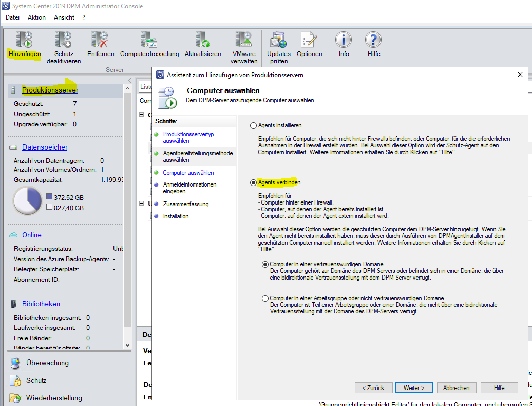The image size is (532, 406).
Task: Click the Datenspeicher disk icon
Action: [13, 147]
